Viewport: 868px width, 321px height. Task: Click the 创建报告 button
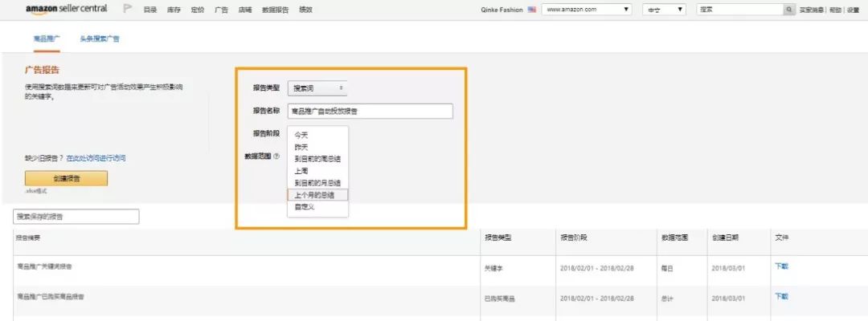click(x=66, y=178)
